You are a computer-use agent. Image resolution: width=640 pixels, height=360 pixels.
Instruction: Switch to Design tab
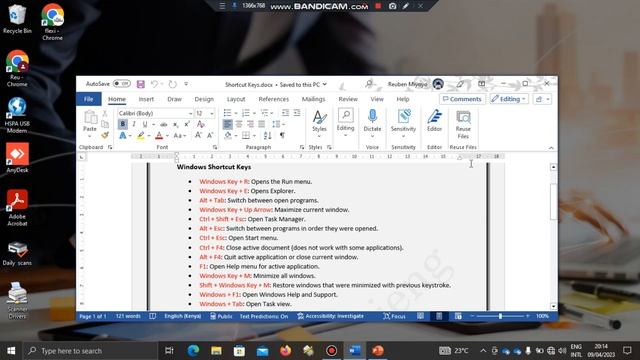coord(204,99)
